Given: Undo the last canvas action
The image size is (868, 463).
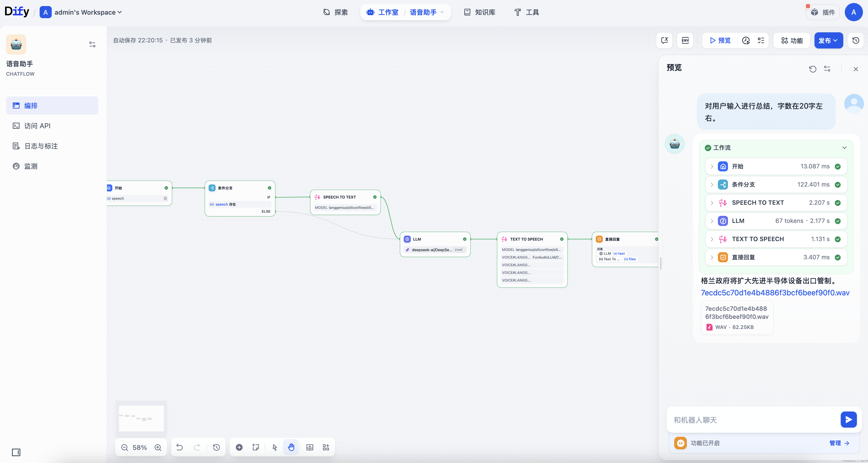Looking at the screenshot, I should (180, 448).
